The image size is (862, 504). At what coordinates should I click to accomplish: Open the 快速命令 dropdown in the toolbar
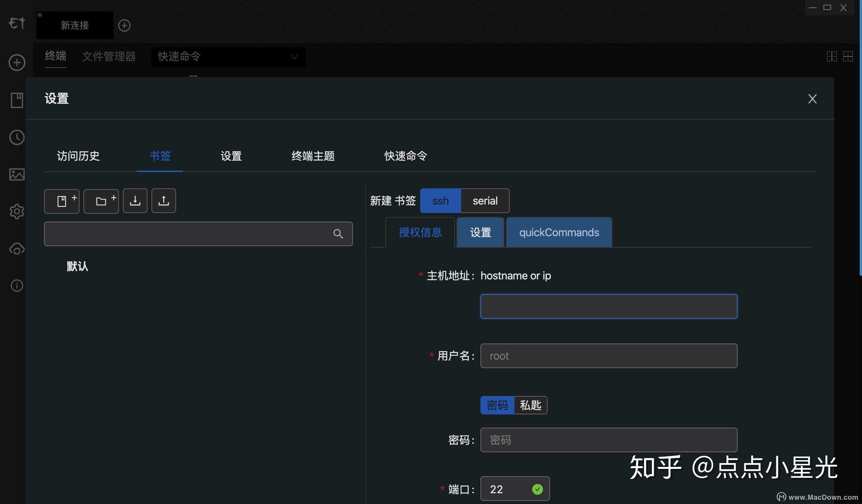[x=228, y=57]
